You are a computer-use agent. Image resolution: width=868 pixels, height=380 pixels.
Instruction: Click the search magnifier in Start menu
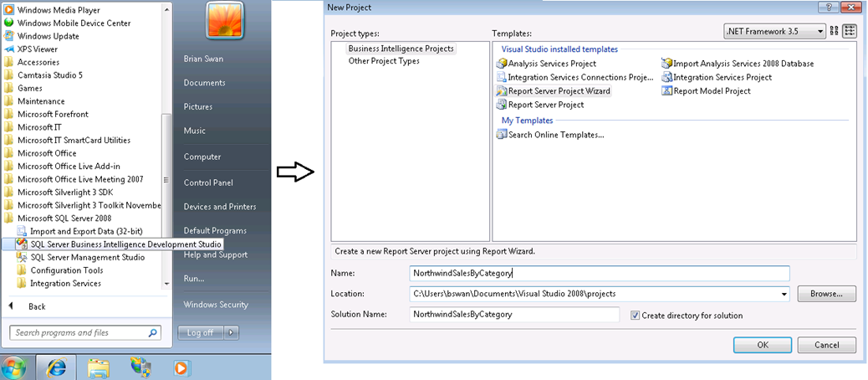[x=153, y=333]
